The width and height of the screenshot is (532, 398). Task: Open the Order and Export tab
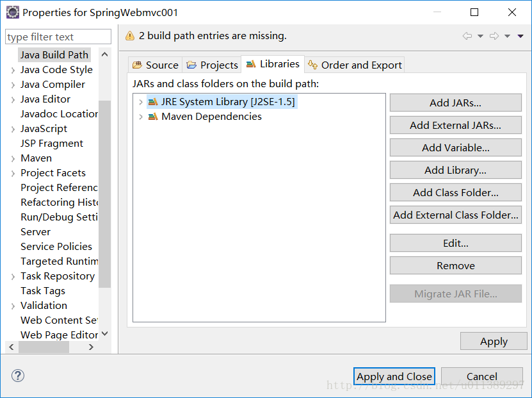(355, 65)
